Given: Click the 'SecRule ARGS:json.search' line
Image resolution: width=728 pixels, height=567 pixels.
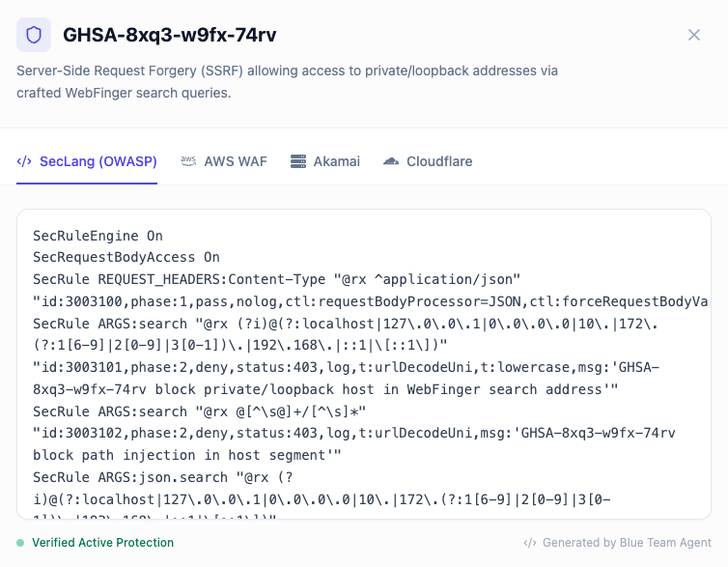Looking at the screenshot, I should pos(163,477).
